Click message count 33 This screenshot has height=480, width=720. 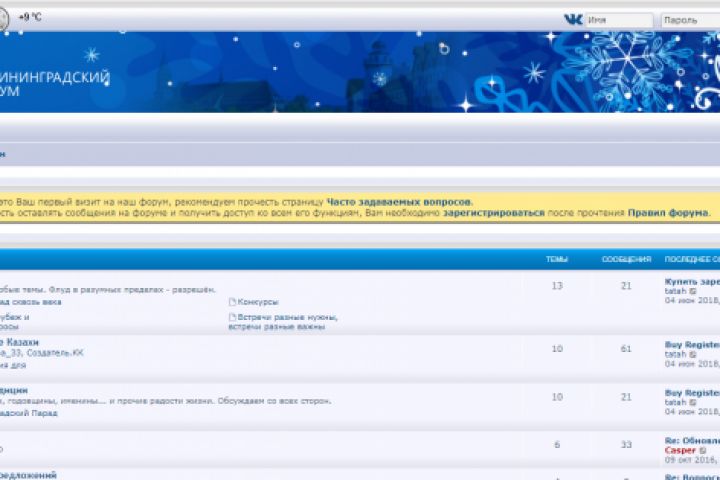[x=626, y=444]
